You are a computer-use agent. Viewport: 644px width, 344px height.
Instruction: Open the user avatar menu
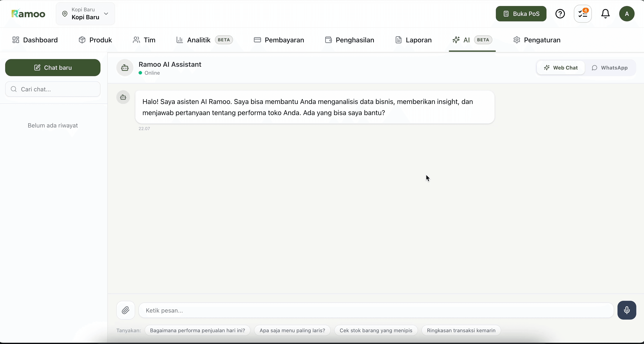coord(627,14)
